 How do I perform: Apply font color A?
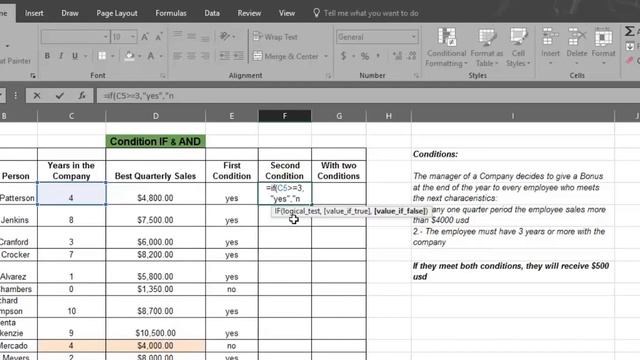[x=151, y=56]
